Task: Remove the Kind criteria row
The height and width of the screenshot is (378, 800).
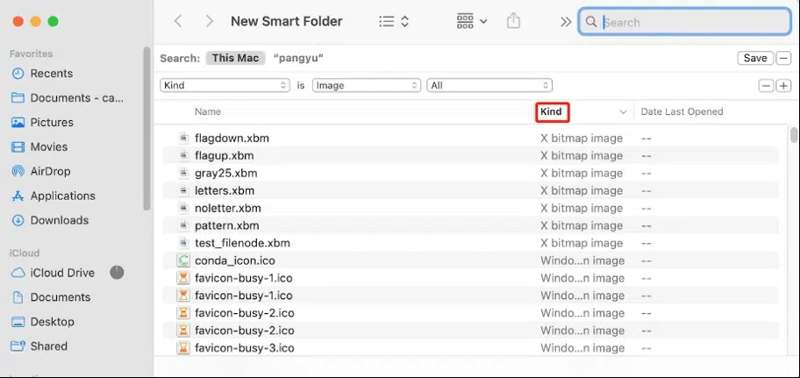Action: click(766, 86)
